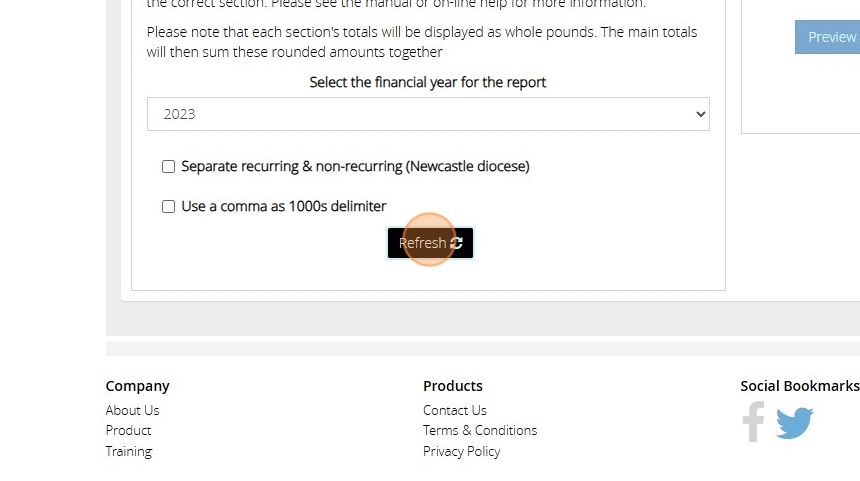Tick the Separate recurring & non-recurring checkbox

[168, 167]
